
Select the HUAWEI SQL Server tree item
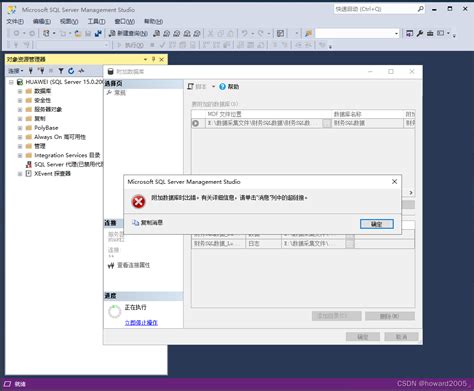click(64, 82)
